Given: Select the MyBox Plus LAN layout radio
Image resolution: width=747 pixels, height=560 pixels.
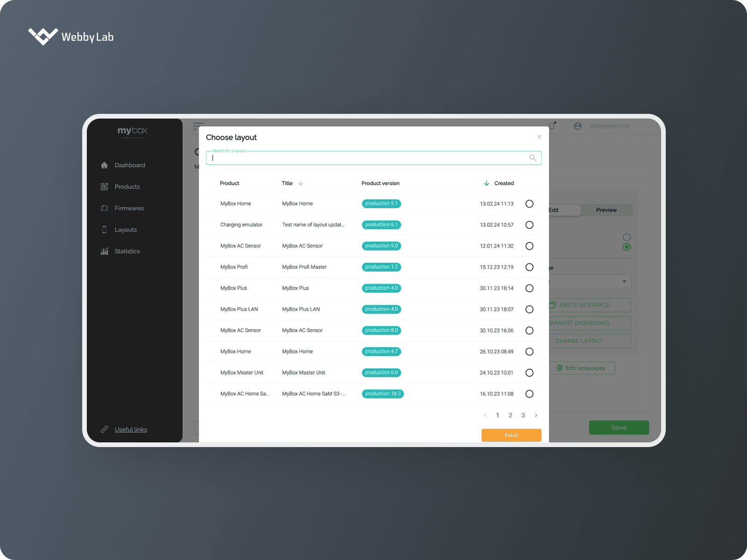Looking at the screenshot, I should click(529, 309).
